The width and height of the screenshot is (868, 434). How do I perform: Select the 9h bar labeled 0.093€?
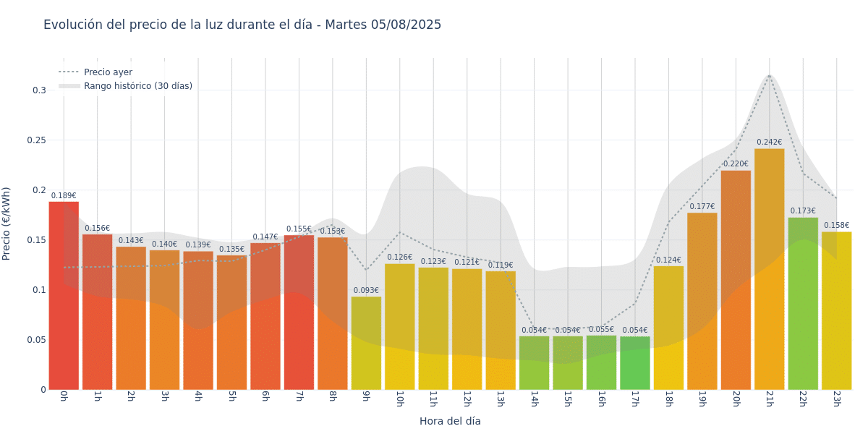366,343
